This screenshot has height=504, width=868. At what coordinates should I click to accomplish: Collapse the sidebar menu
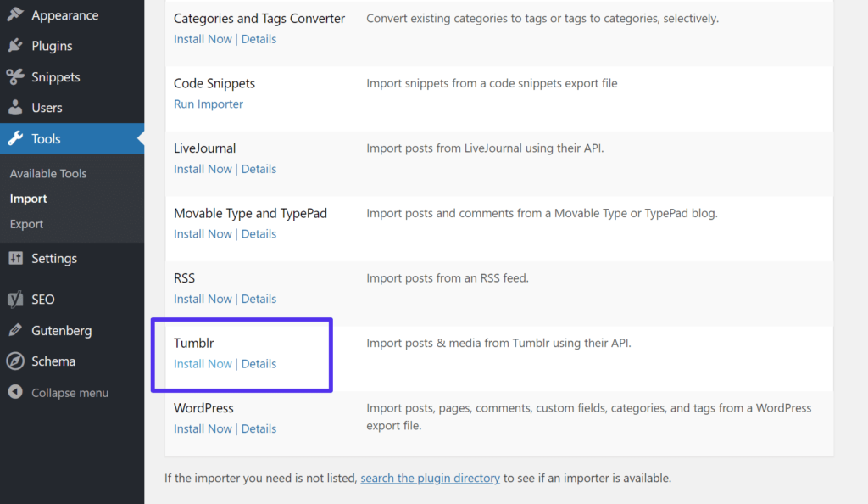pos(58,393)
